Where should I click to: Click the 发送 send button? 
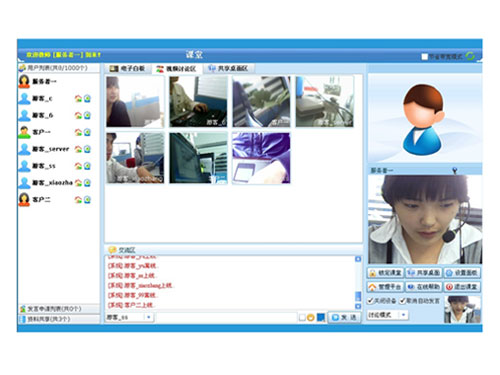[345, 318]
